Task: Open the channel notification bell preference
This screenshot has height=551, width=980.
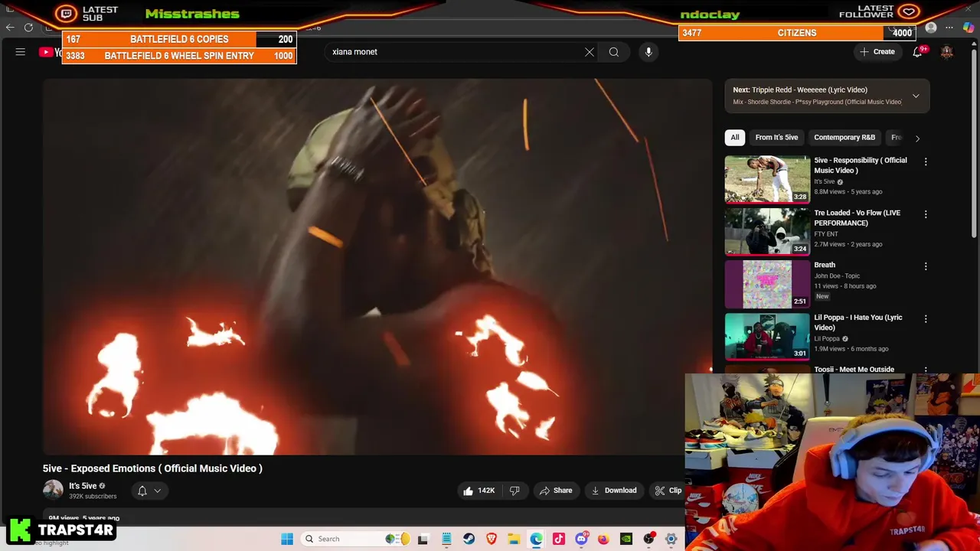Action: pos(142,491)
